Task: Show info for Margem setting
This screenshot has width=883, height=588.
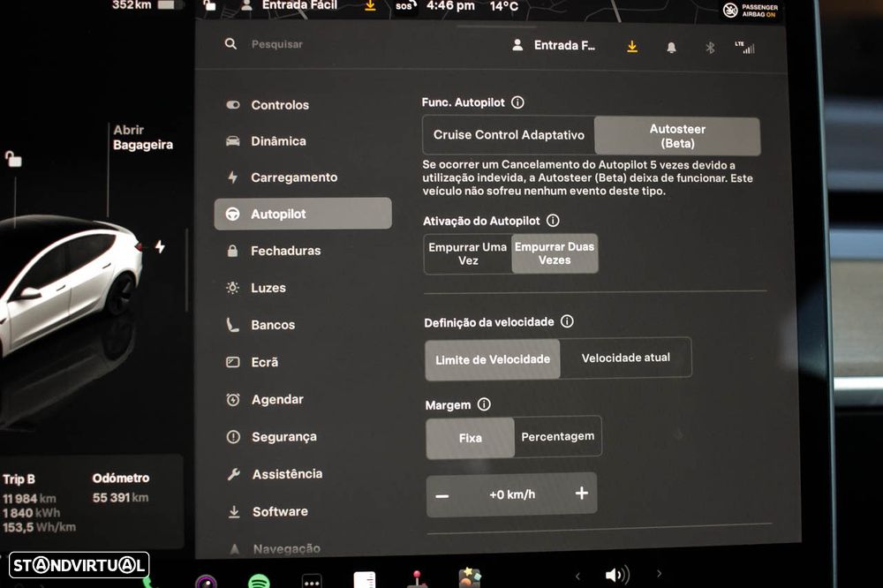Action: coord(484,403)
